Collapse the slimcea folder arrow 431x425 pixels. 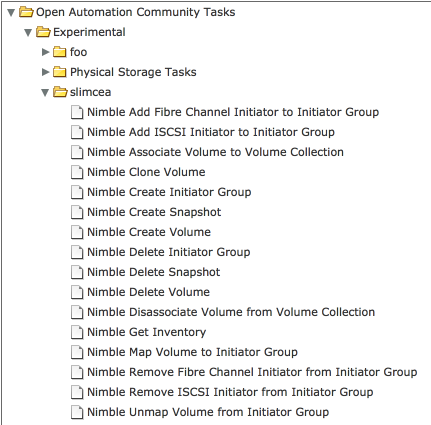[45, 93]
